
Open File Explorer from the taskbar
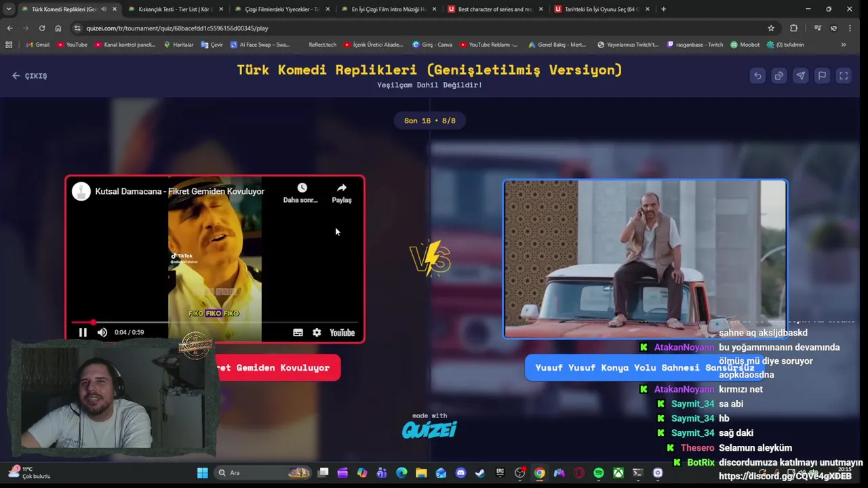421,472
